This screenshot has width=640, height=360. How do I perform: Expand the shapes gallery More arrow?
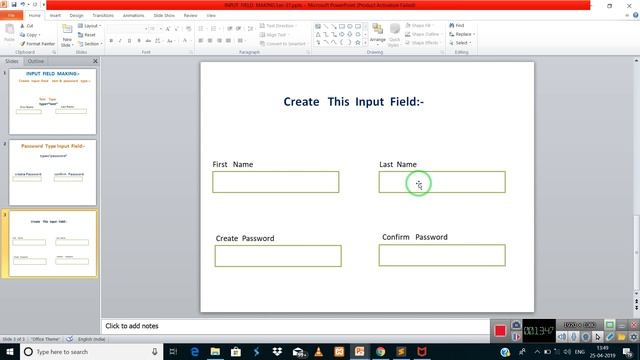coord(365,42)
